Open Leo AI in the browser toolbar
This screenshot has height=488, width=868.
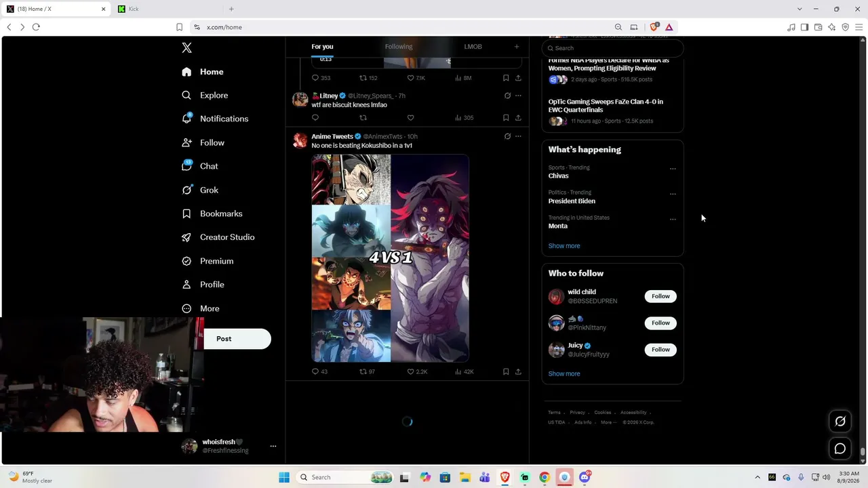[832, 27]
